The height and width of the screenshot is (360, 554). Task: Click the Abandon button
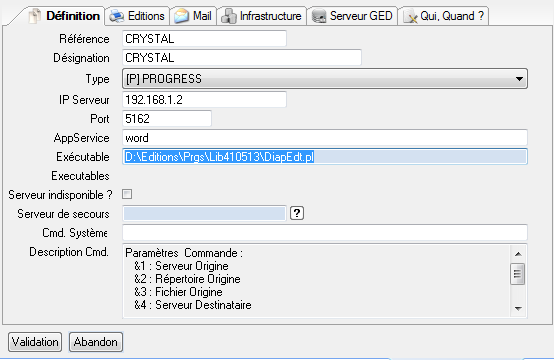(x=96, y=342)
